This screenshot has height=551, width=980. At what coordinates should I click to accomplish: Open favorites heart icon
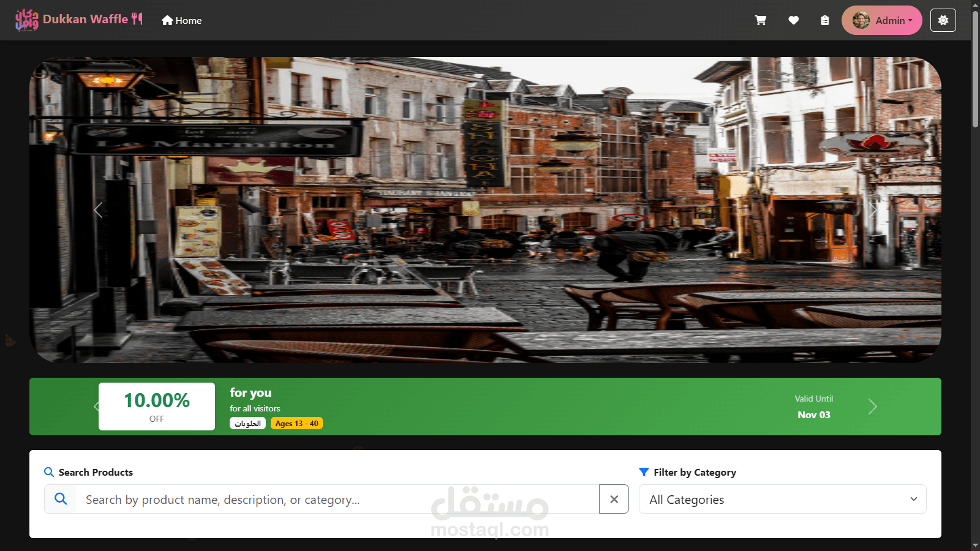(x=793, y=20)
